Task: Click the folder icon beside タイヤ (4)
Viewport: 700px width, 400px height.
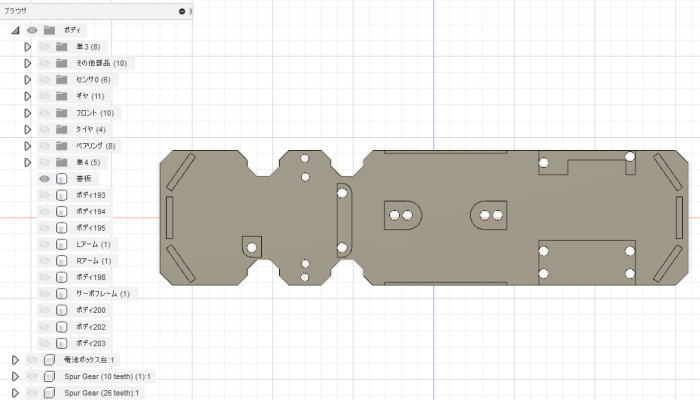Action: pyautogui.click(x=62, y=129)
